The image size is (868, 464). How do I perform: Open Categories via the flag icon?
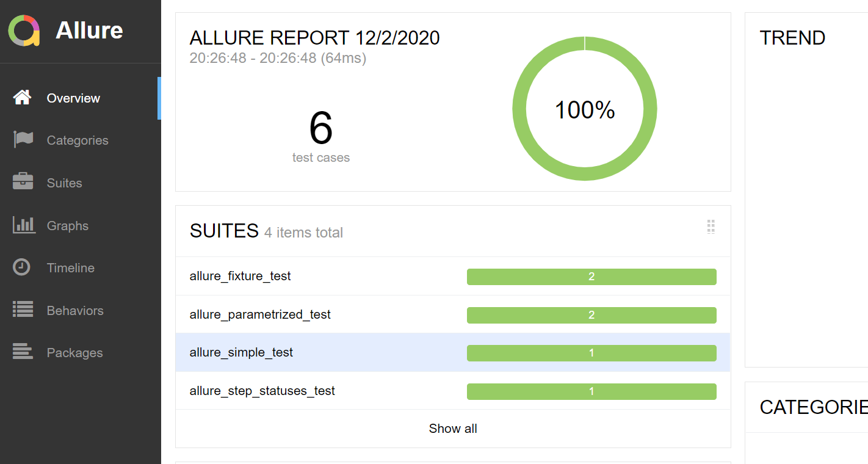23,140
